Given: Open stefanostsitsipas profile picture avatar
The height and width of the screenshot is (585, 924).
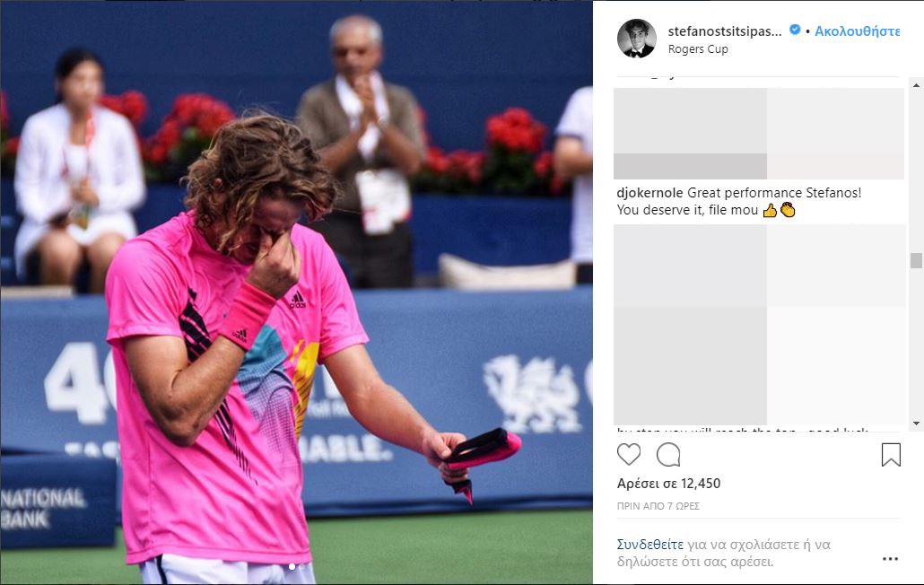Looking at the screenshot, I should pyautogui.click(x=636, y=39).
